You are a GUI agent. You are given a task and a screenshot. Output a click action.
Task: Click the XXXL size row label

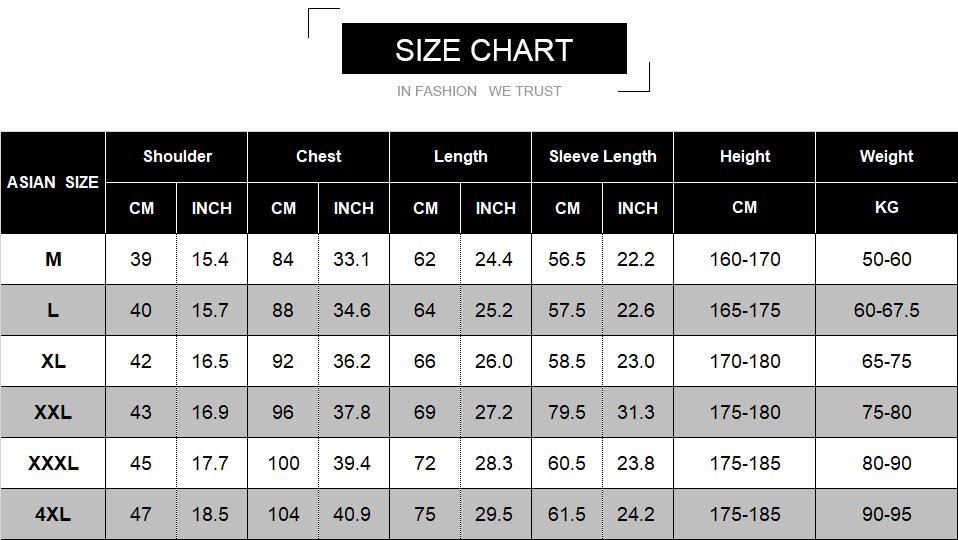(53, 463)
